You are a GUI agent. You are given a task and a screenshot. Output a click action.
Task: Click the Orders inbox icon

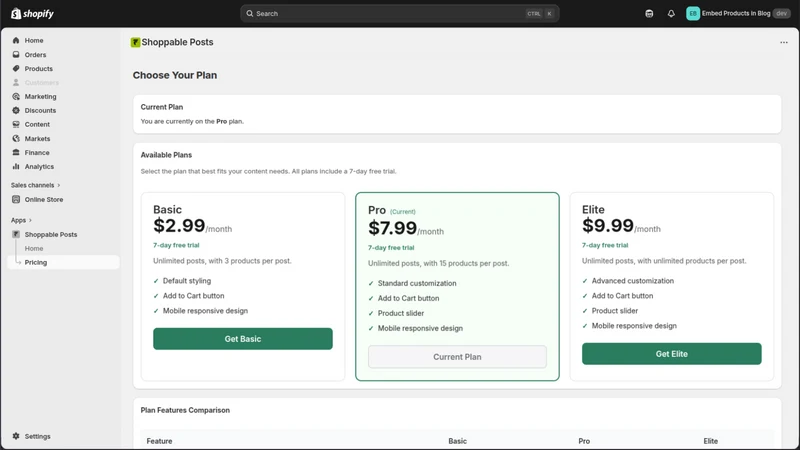click(16, 55)
